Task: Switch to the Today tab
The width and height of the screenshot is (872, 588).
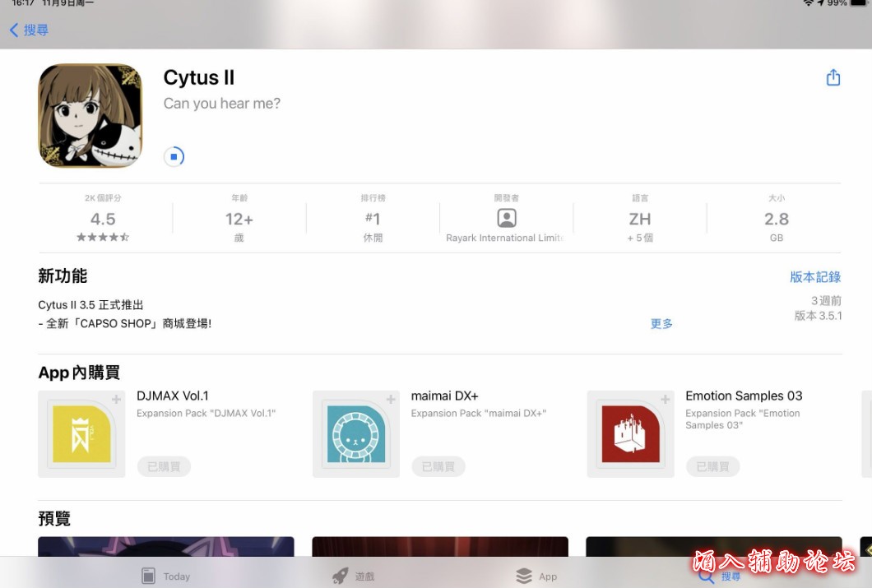Action: pos(165,576)
